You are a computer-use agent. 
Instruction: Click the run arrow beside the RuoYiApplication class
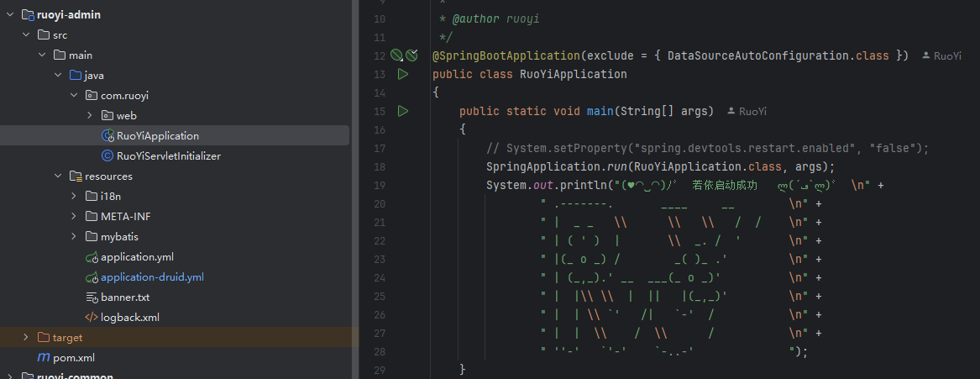(x=403, y=74)
